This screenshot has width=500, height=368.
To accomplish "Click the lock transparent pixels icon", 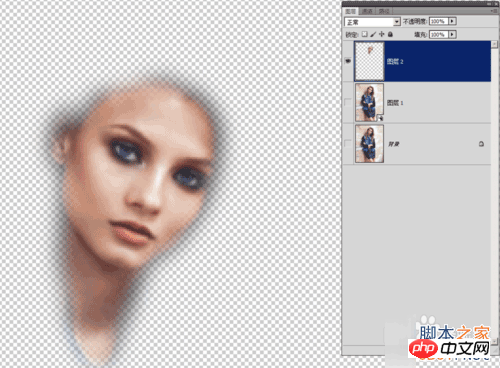I will point(365,34).
